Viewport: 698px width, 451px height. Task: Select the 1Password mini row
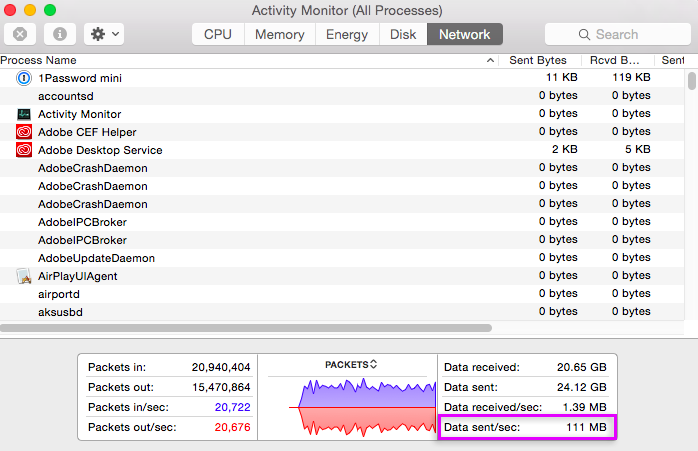pyautogui.click(x=342, y=78)
